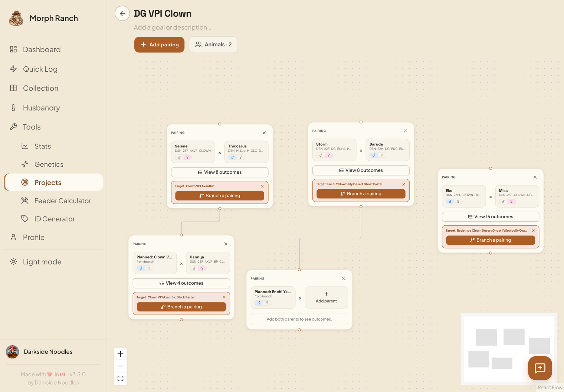Click the Morph Ranch logo
564x392 pixels.
(x=16, y=18)
